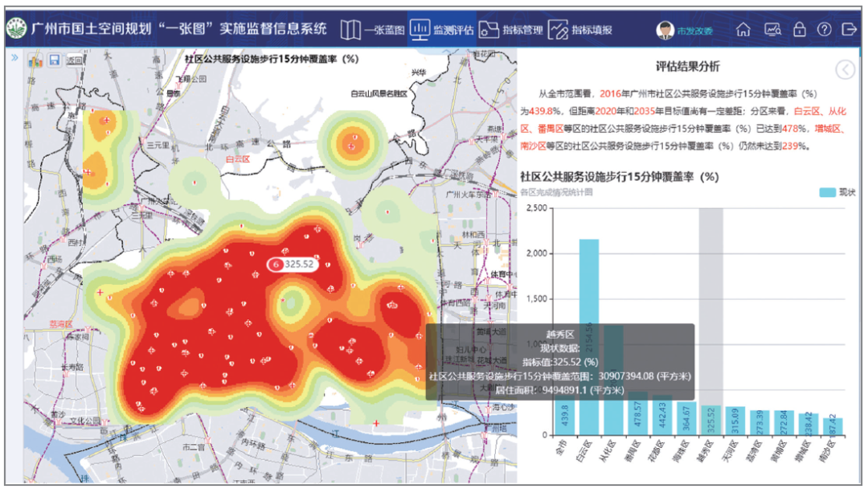Switch to the 监测评估 tab
Image resolution: width=868 pixels, height=489 pixels.
(x=442, y=30)
